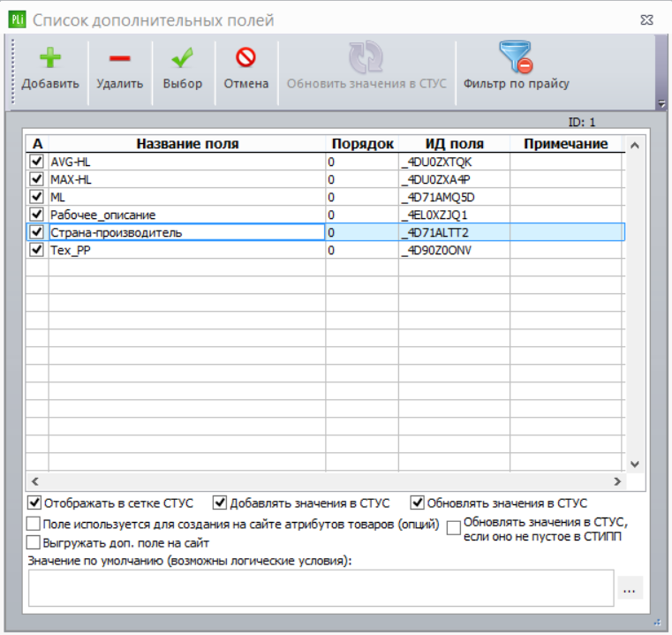Click the ID cell _4D71AMQ5D
This screenshot has width=672, height=635.
[x=454, y=197]
